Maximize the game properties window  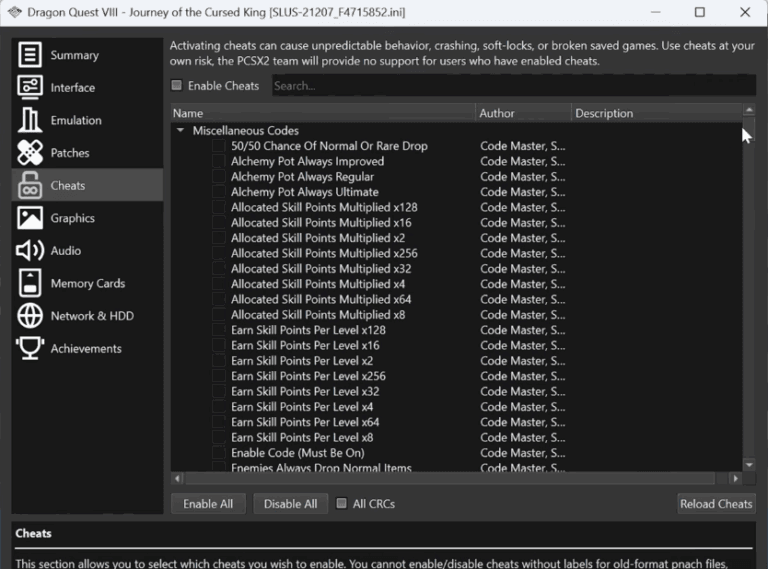[x=700, y=12]
